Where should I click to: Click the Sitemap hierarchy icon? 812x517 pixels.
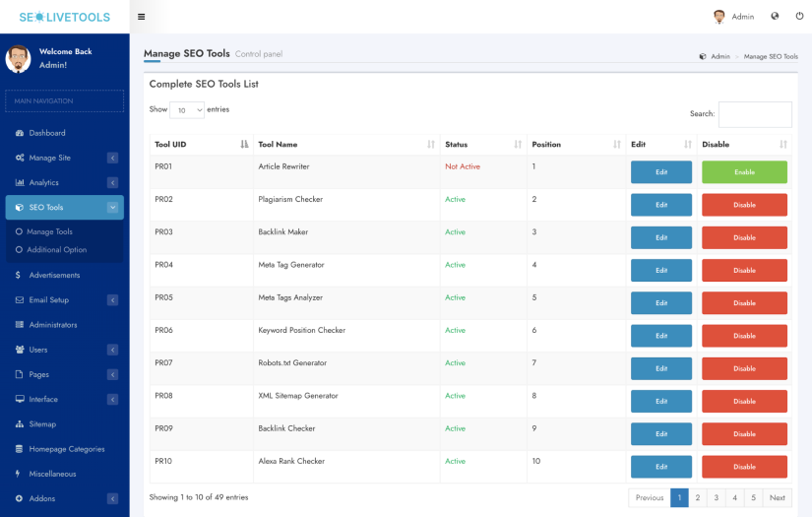coord(20,424)
